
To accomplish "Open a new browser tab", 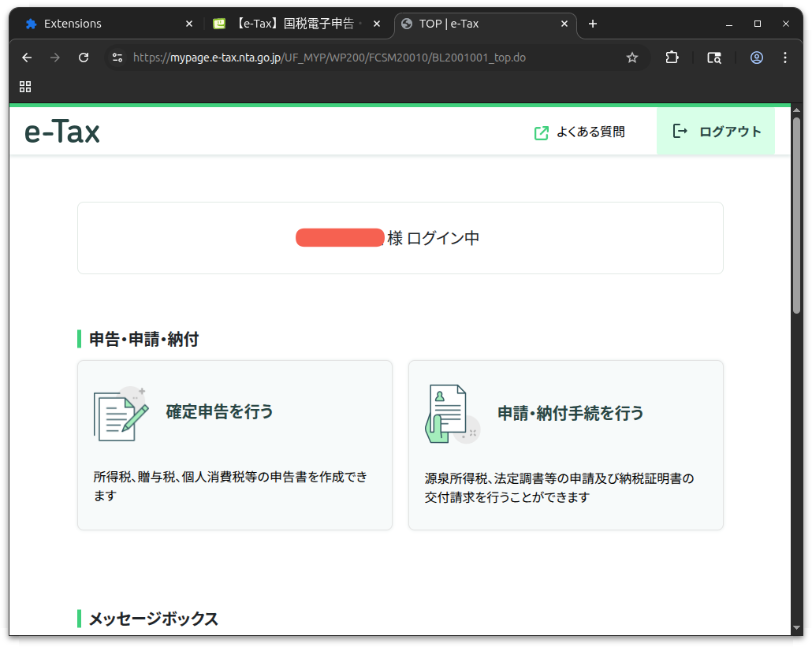I will [x=593, y=24].
